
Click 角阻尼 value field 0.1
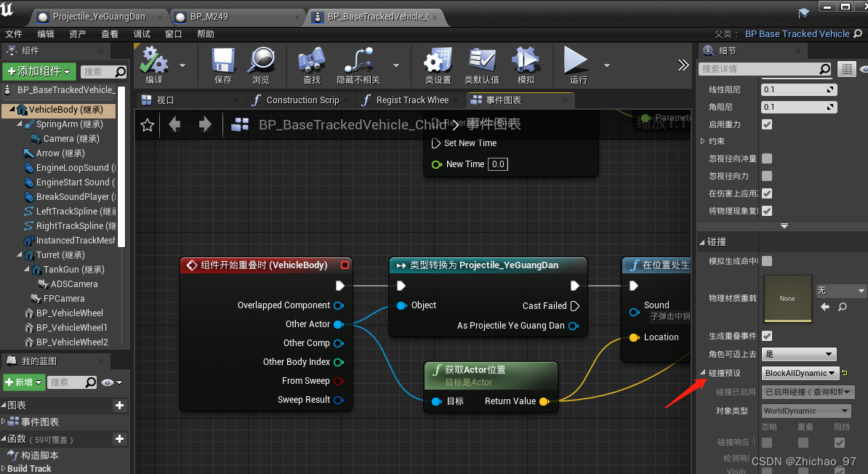coord(800,107)
